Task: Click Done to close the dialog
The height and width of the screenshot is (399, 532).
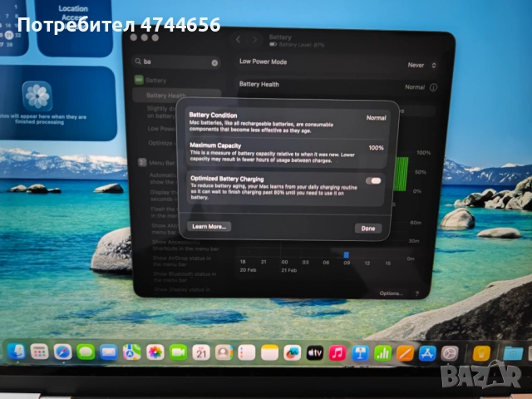Action: point(368,229)
